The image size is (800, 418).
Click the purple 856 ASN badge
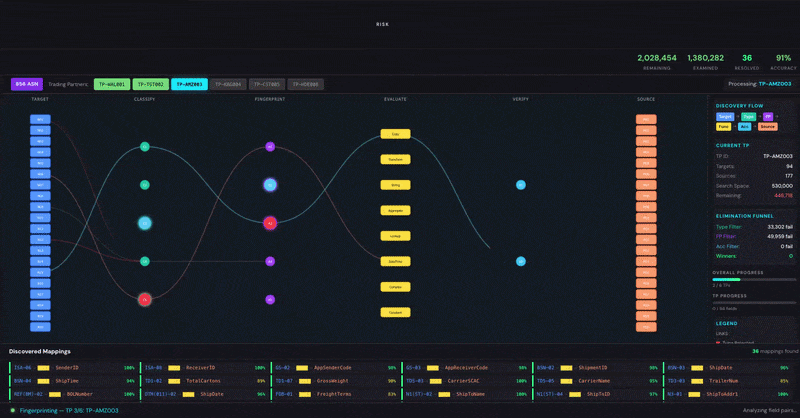click(x=27, y=84)
